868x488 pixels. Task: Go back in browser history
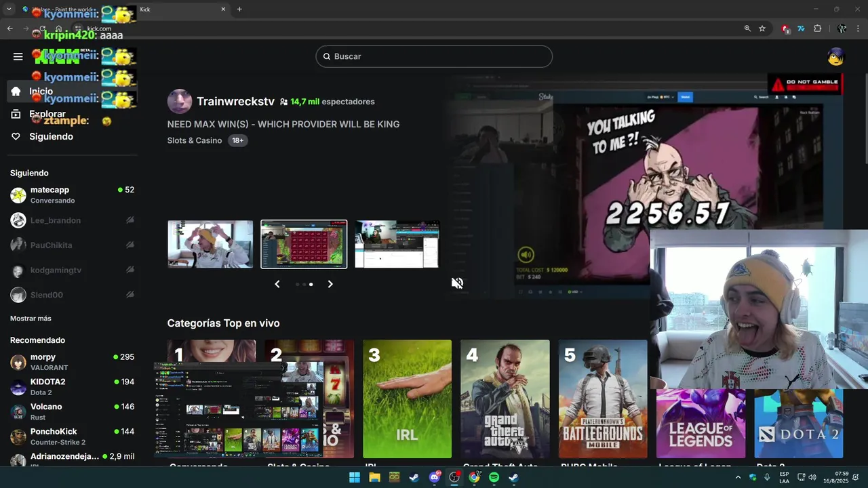pyautogui.click(x=9, y=28)
